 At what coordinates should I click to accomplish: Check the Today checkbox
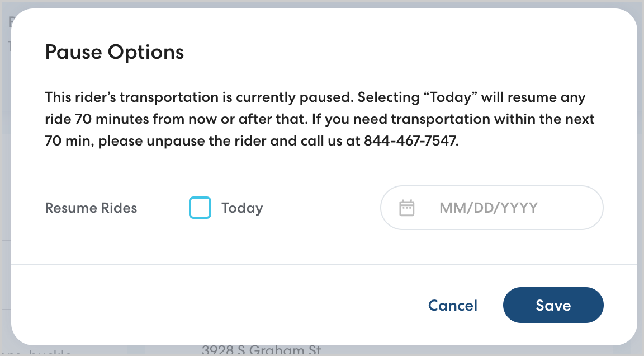200,208
